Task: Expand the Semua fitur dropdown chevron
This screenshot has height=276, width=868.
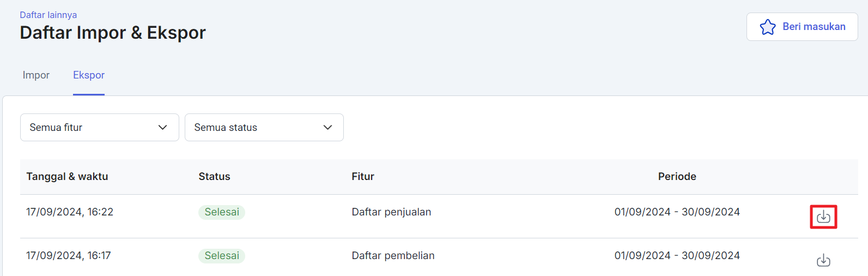Action: tap(162, 127)
